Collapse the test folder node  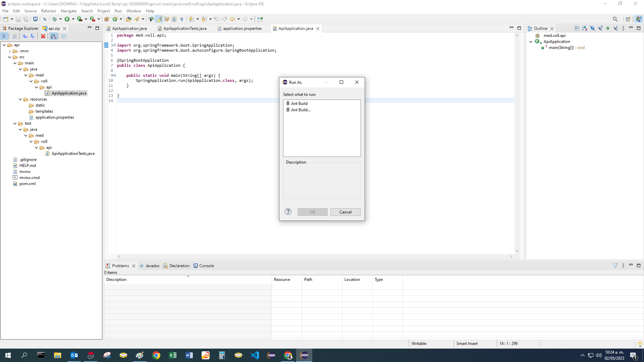[x=15, y=123]
